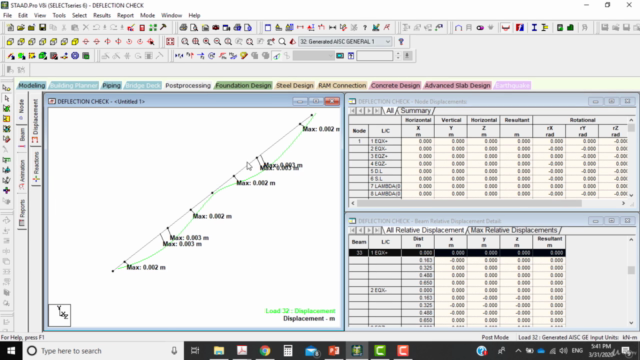Switch to the Foundation Design tab
The height and width of the screenshot is (360, 640).
coord(243,85)
